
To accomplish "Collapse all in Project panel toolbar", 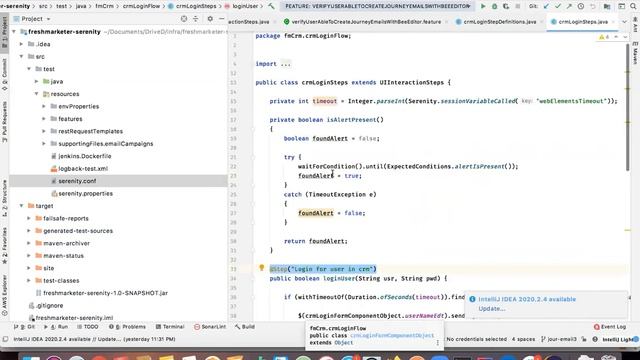I will coord(196,19).
